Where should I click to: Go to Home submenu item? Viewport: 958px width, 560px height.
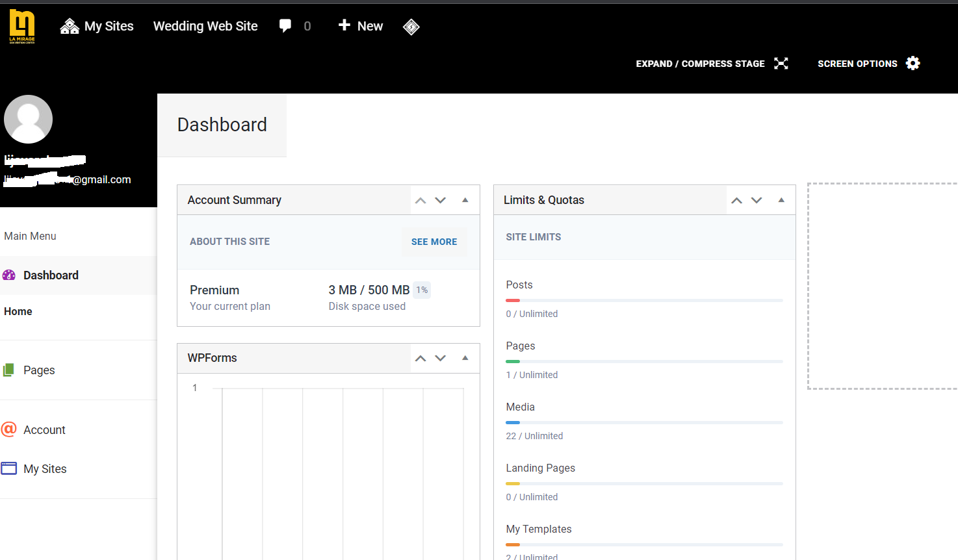pyautogui.click(x=18, y=311)
